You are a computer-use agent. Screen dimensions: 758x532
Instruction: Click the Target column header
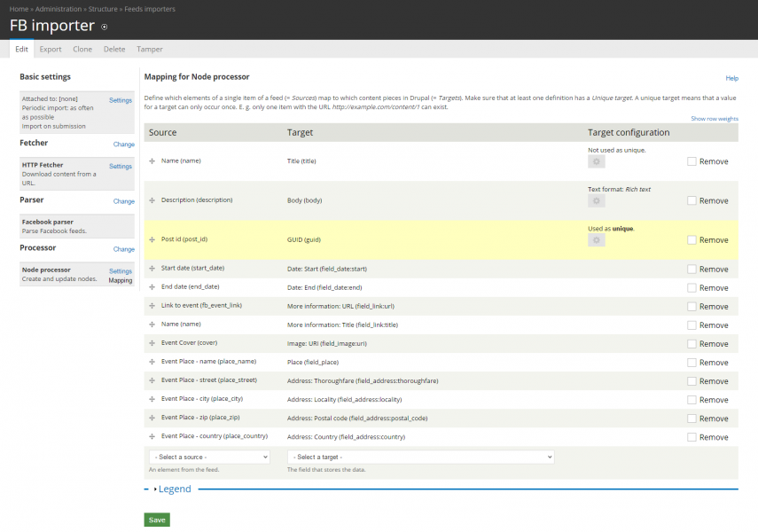(x=300, y=132)
